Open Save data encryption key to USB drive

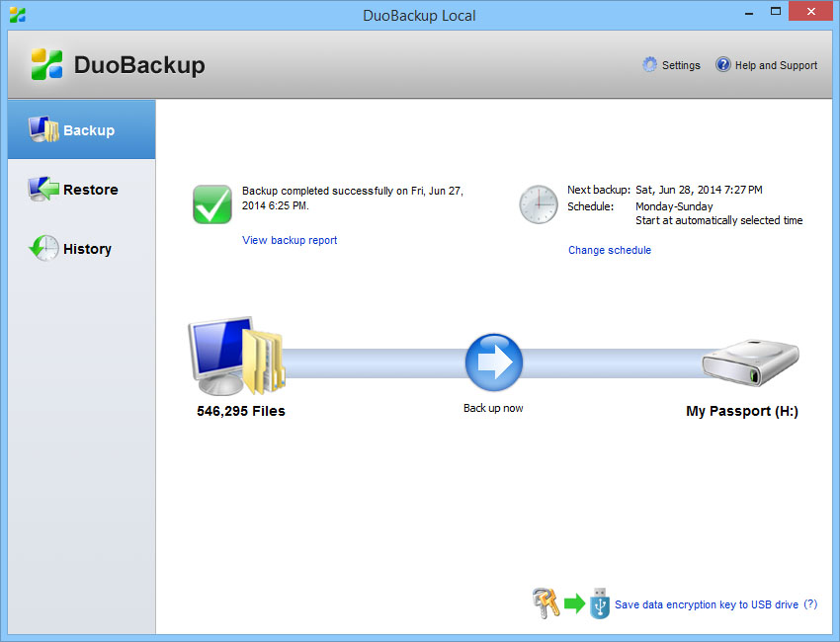pos(707,604)
